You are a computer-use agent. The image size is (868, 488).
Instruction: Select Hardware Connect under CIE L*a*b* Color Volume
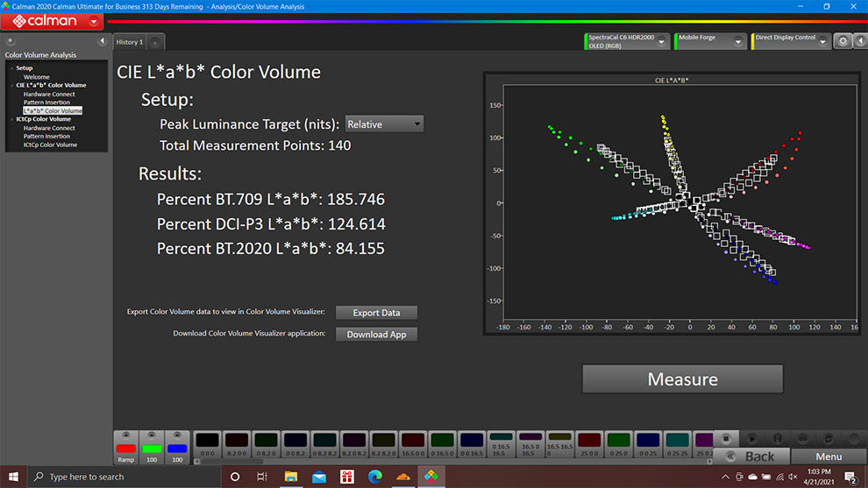coord(49,94)
